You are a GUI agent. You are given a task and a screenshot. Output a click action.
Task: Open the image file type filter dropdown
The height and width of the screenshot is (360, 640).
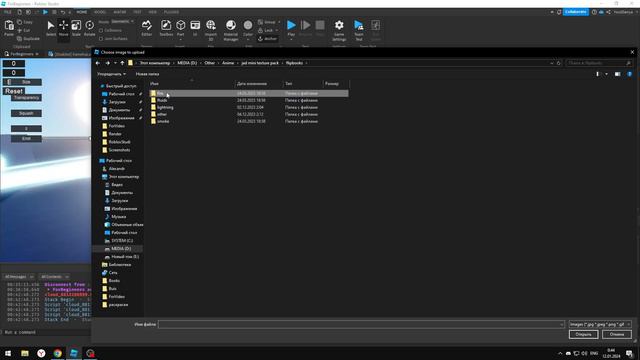tap(600, 324)
